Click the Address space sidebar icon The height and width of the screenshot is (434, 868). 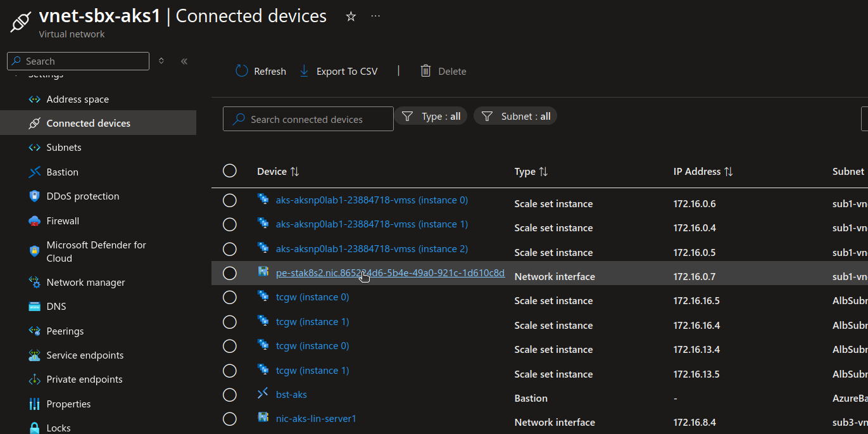(35, 99)
